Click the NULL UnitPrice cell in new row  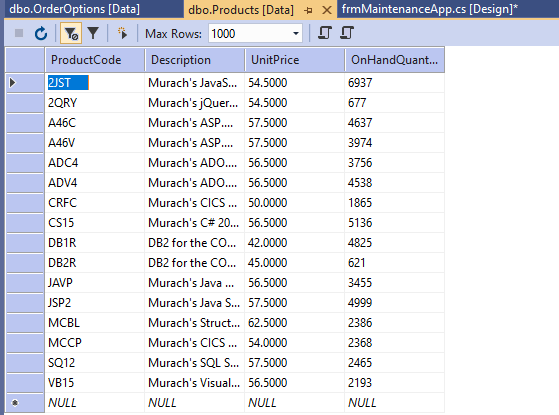[295, 403]
